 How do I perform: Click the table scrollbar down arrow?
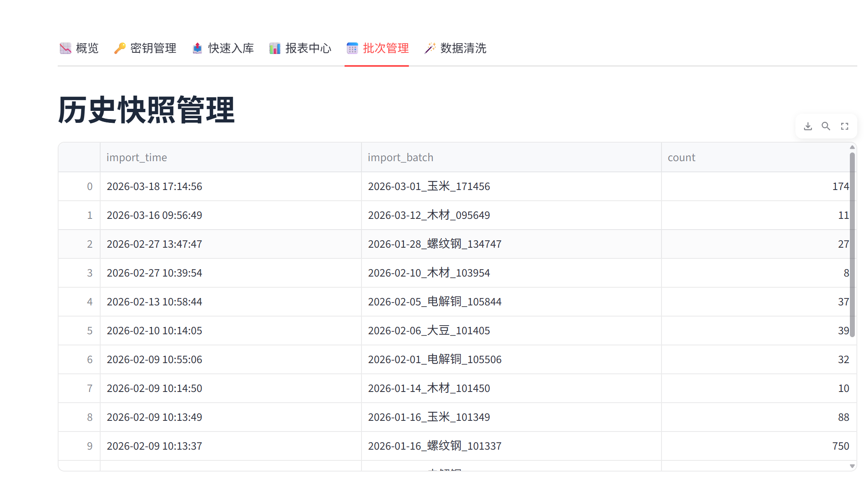coord(852,466)
